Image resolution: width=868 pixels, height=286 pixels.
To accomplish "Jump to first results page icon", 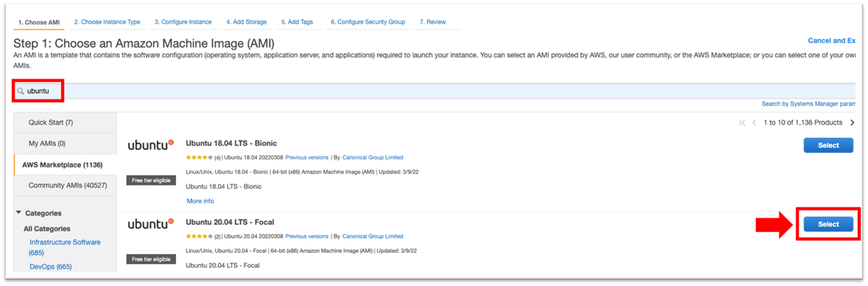I will click(742, 123).
